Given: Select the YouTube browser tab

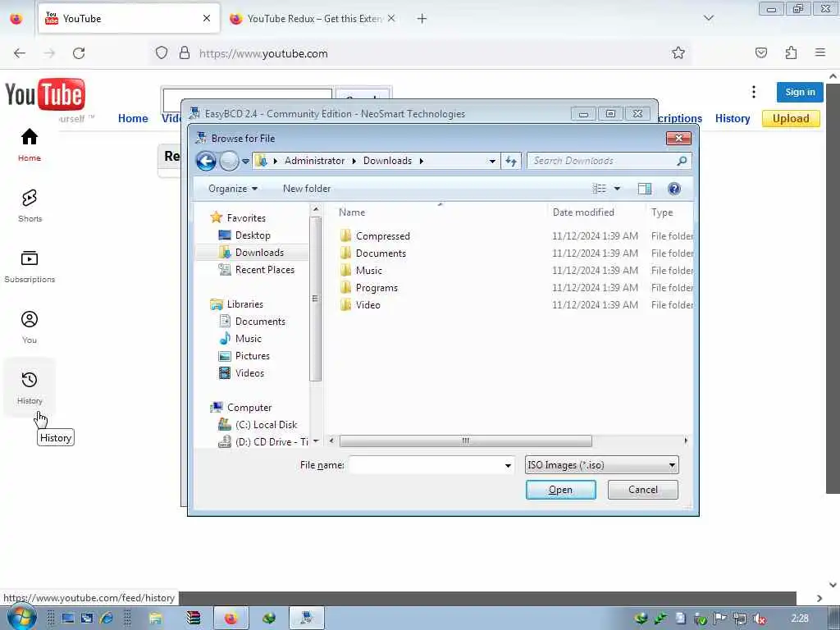Looking at the screenshot, I should tap(129, 19).
